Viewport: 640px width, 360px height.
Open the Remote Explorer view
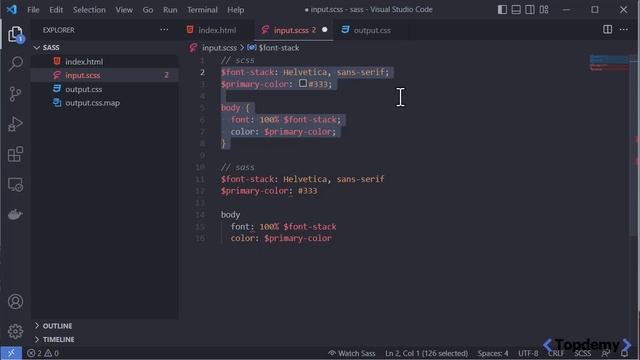16,184
